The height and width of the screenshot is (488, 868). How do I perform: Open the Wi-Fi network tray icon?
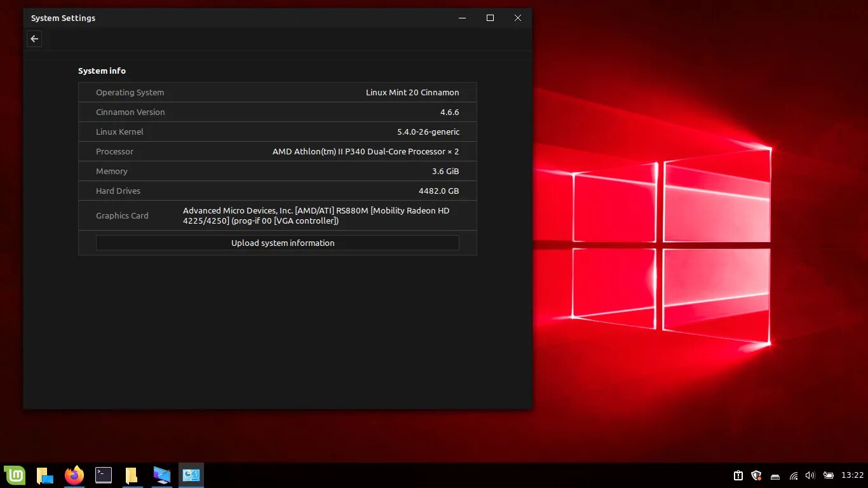(x=793, y=475)
